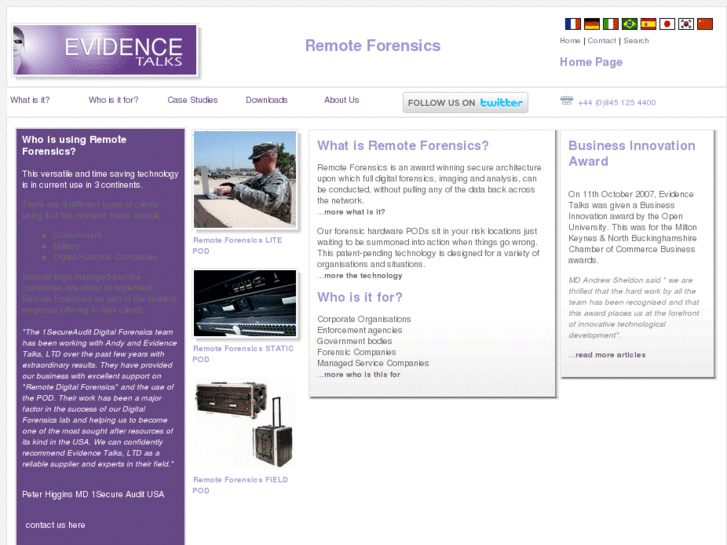This screenshot has width=727, height=545.
Task: Follow the '...more what is it?' link
Action: click(x=351, y=212)
